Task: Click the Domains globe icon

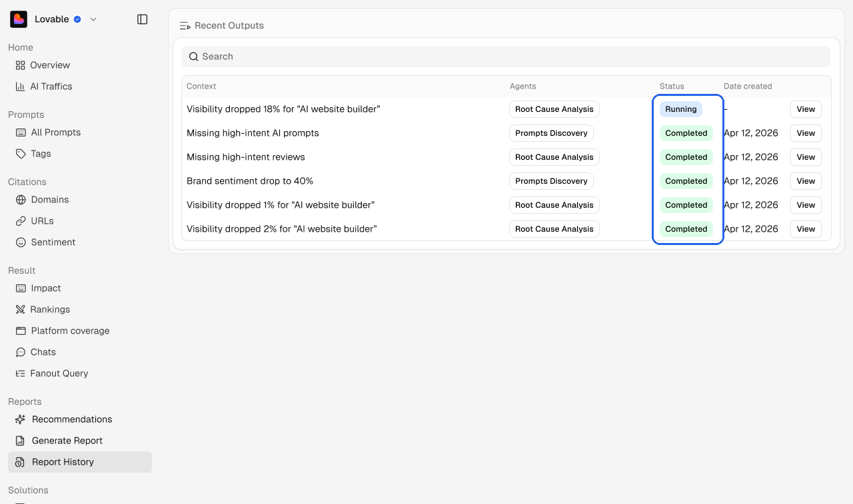Action: pyautogui.click(x=21, y=200)
